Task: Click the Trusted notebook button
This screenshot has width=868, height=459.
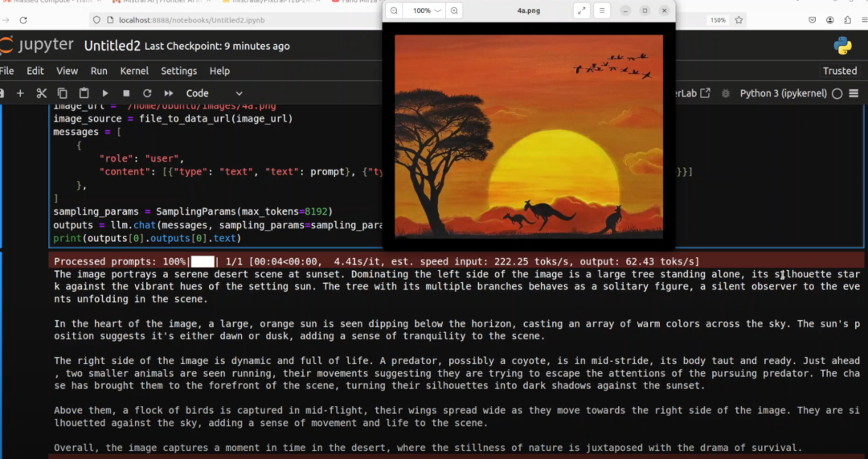Action: pyautogui.click(x=839, y=71)
